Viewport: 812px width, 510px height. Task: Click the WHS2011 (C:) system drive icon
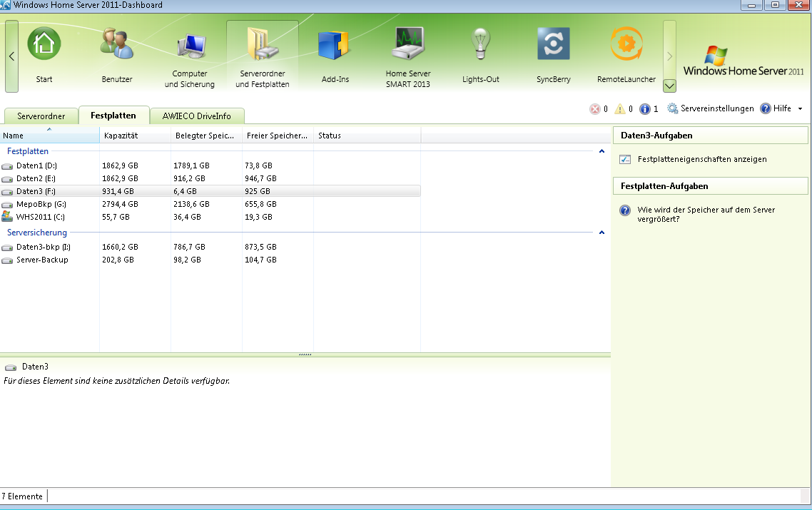click(7, 216)
